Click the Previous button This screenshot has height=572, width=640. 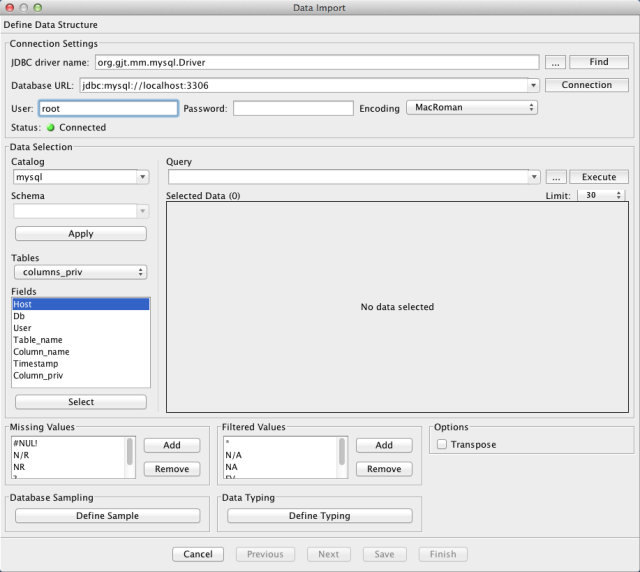[x=265, y=554]
